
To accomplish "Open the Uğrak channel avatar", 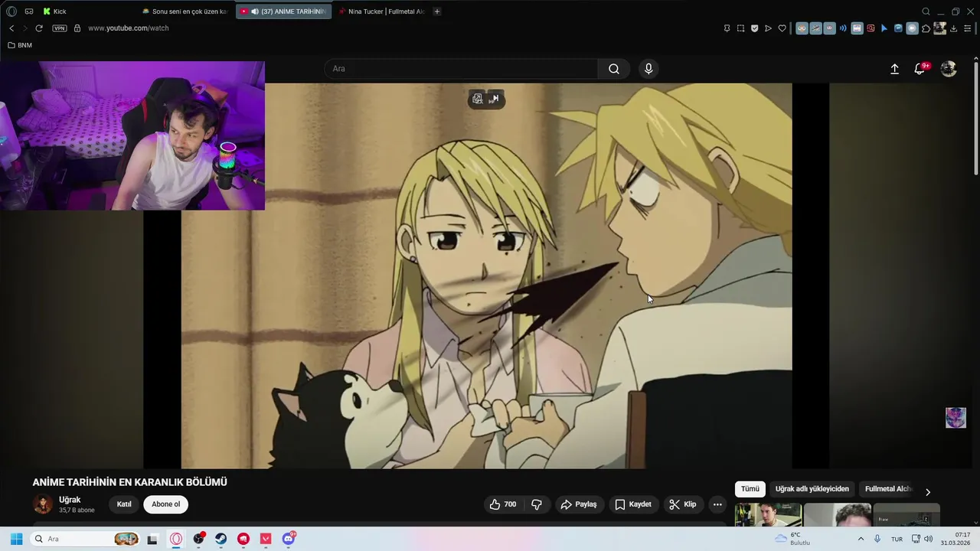I will (x=43, y=504).
